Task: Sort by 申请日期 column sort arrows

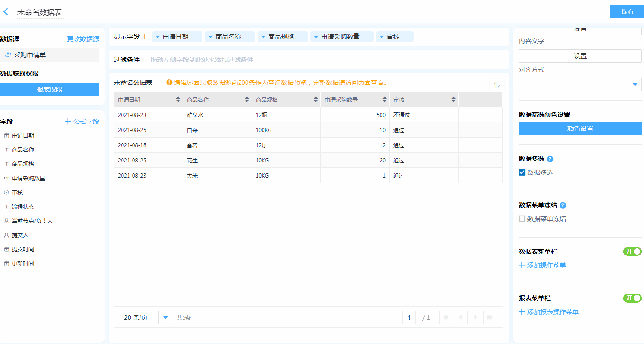Action: 178,100
